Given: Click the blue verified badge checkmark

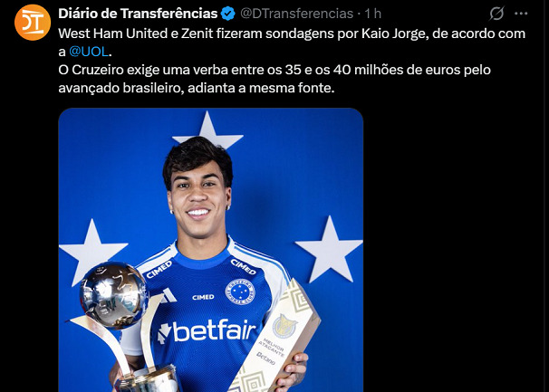Looking at the screenshot, I should (x=228, y=14).
